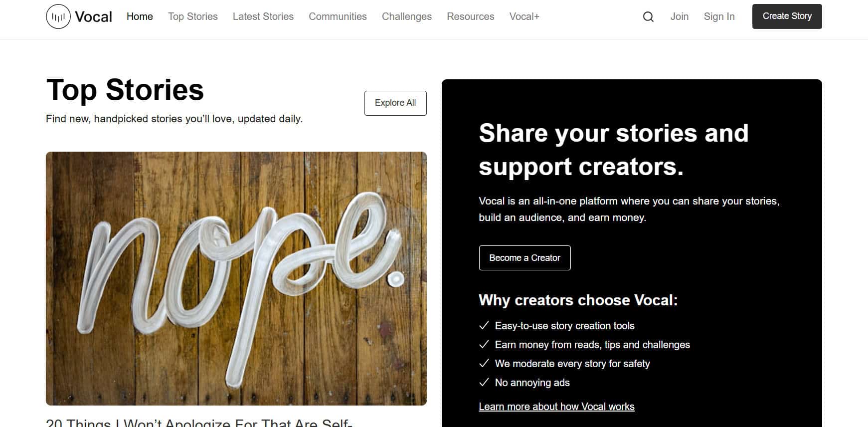Click checkmark beside Earn money from reads

(x=484, y=345)
